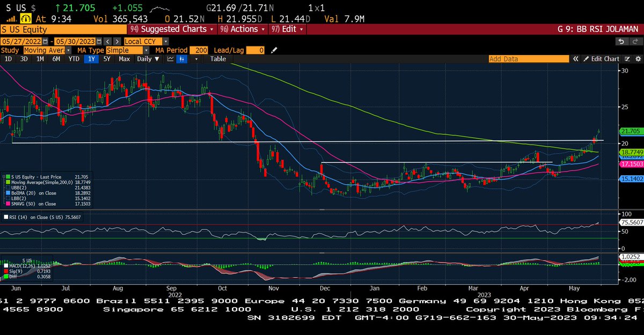This screenshot has height=335, width=644.
Task: Click the 75.5607 RSI axis value label
Action: click(x=631, y=222)
